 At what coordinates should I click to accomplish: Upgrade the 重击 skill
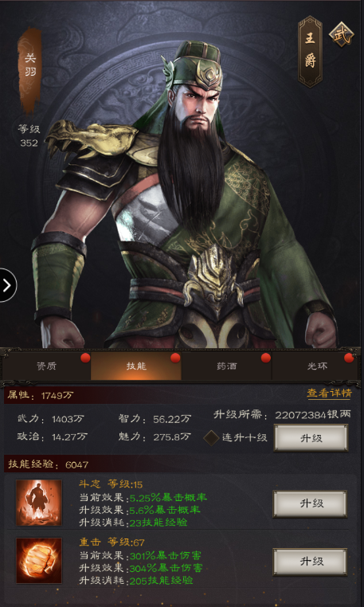point(310,562)
